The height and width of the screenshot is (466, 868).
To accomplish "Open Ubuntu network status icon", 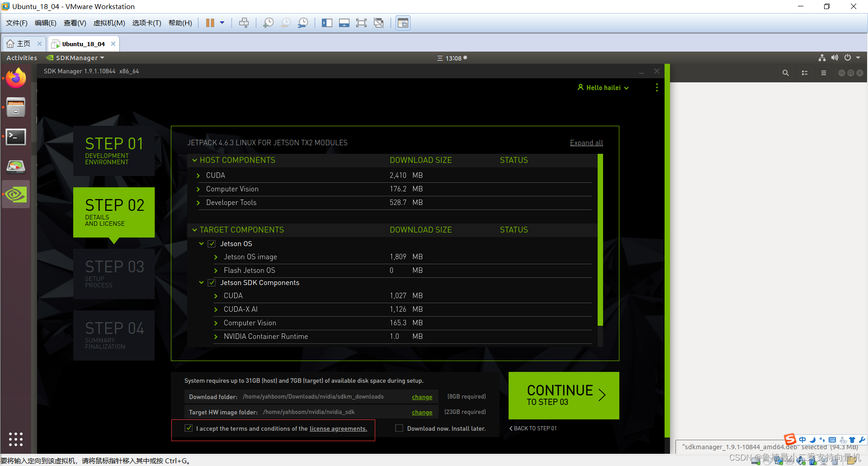I will [822, 58].
